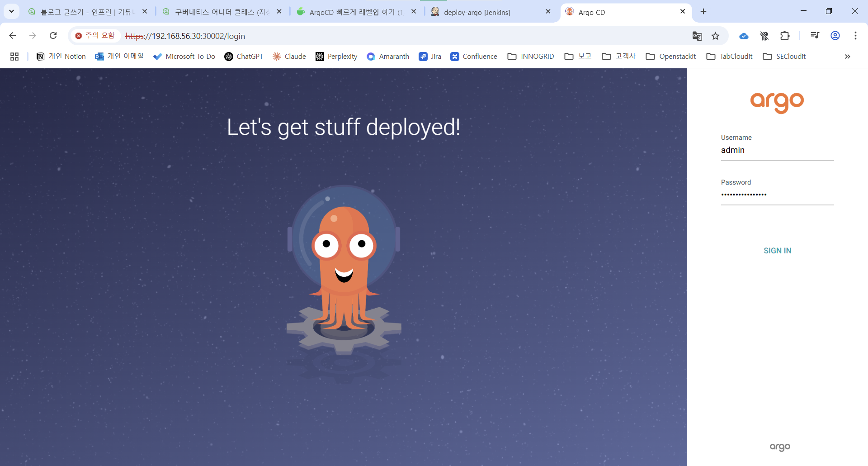
Task: Open the Chrome three-dot menu
Action: pyautogui.click(x=855, y=36)
